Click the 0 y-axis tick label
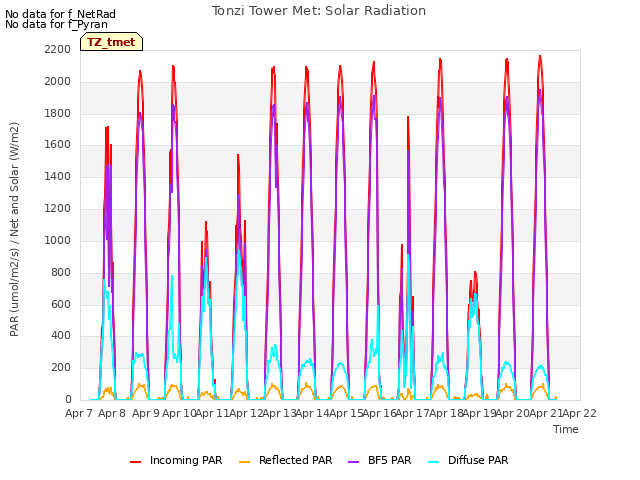The width and height of the screenshot is (640, 480). coord(68,400)
